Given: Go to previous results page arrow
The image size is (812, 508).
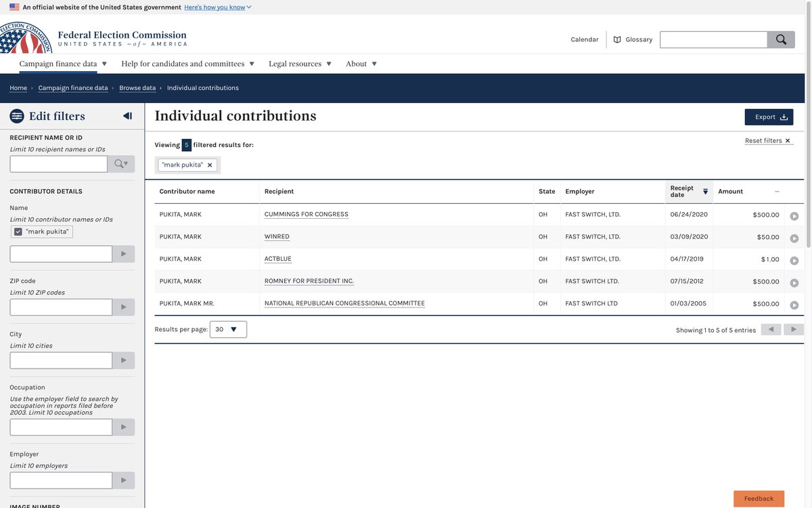Looking at the screenshot, I should pos(771,330).
